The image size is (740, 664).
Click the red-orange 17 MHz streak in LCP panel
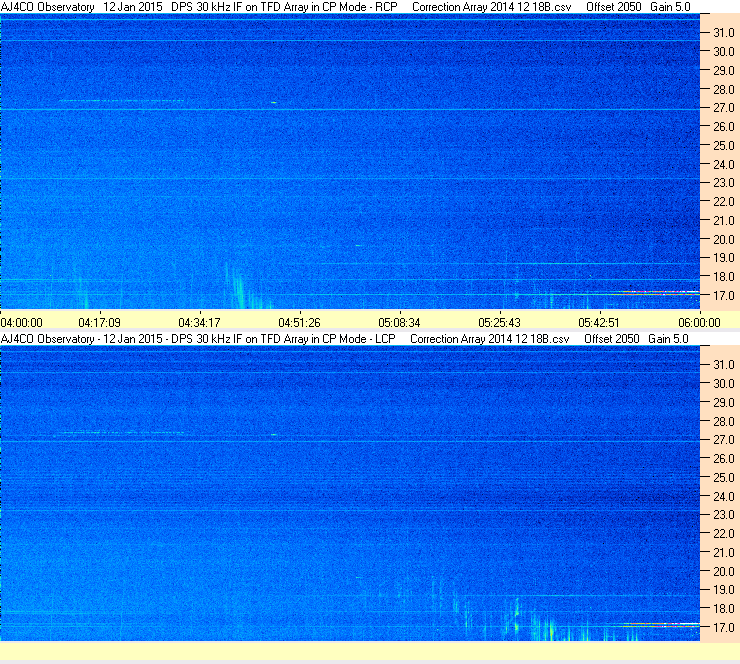[x=661, y=625]
